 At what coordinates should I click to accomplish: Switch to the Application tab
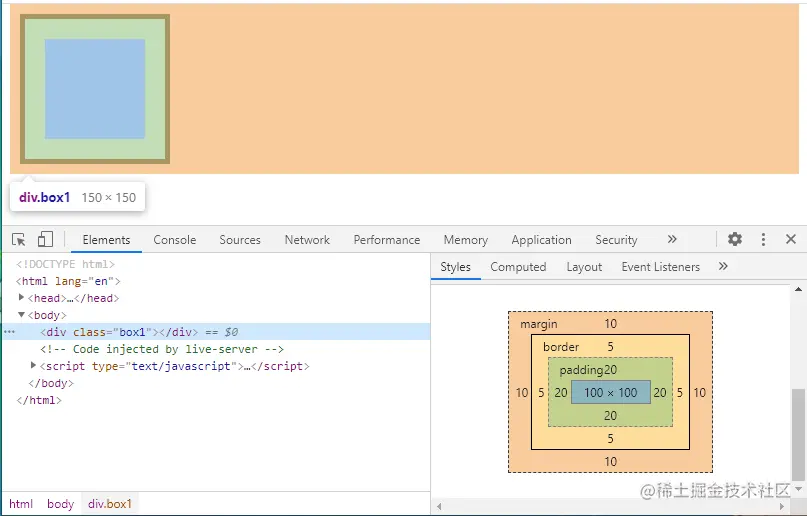coord(541,240)
